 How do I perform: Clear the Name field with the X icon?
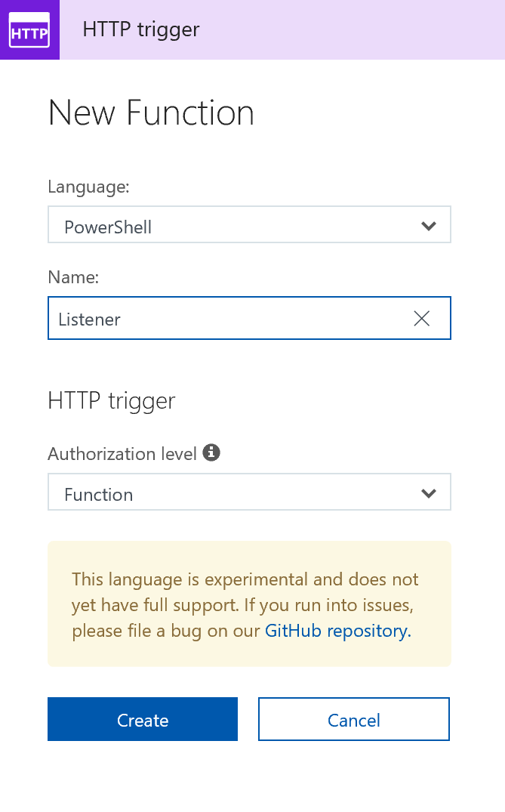pyautogui.click(x=422, y=319)
